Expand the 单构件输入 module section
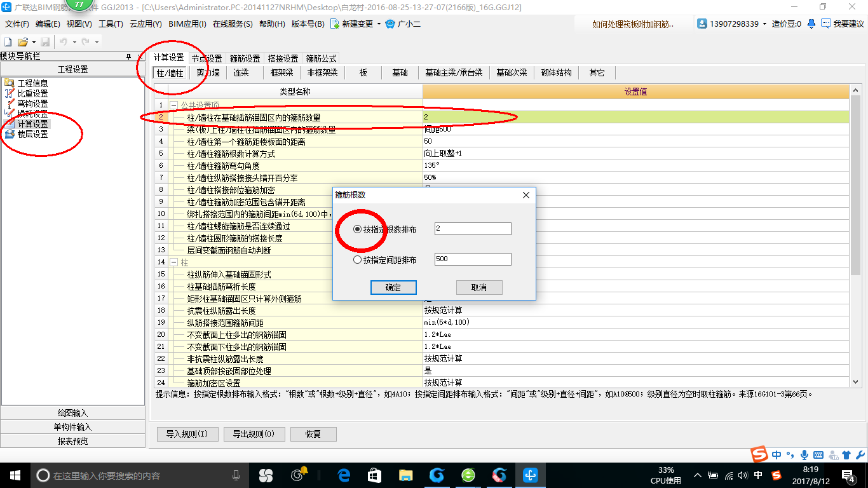 click(73, 427)
